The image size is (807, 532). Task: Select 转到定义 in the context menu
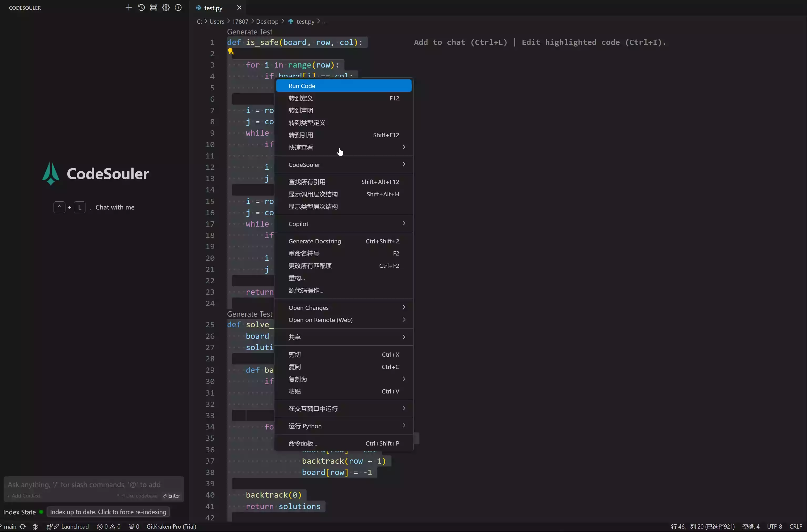click(344, 98)
